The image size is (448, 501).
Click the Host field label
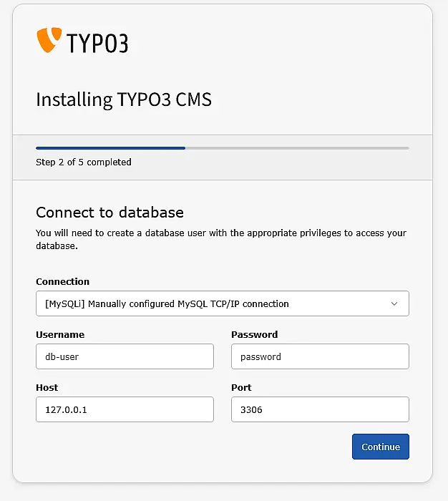(47, 387)
